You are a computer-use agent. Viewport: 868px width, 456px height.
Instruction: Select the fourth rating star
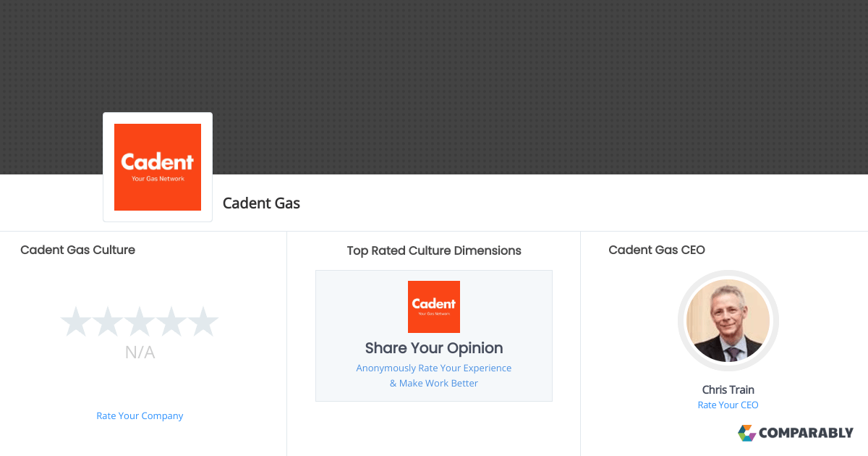[171, 322]
